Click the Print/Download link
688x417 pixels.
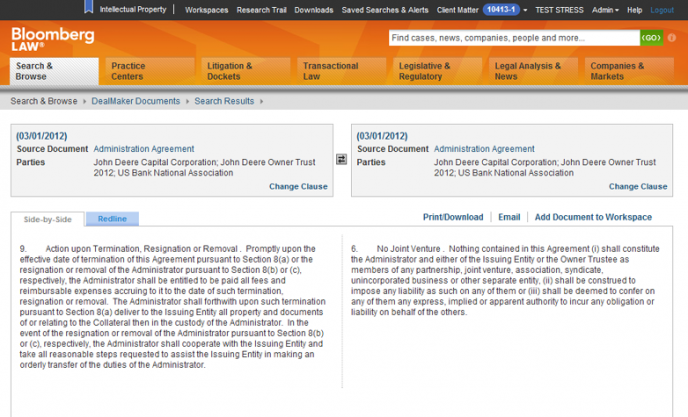click(452, 217)
